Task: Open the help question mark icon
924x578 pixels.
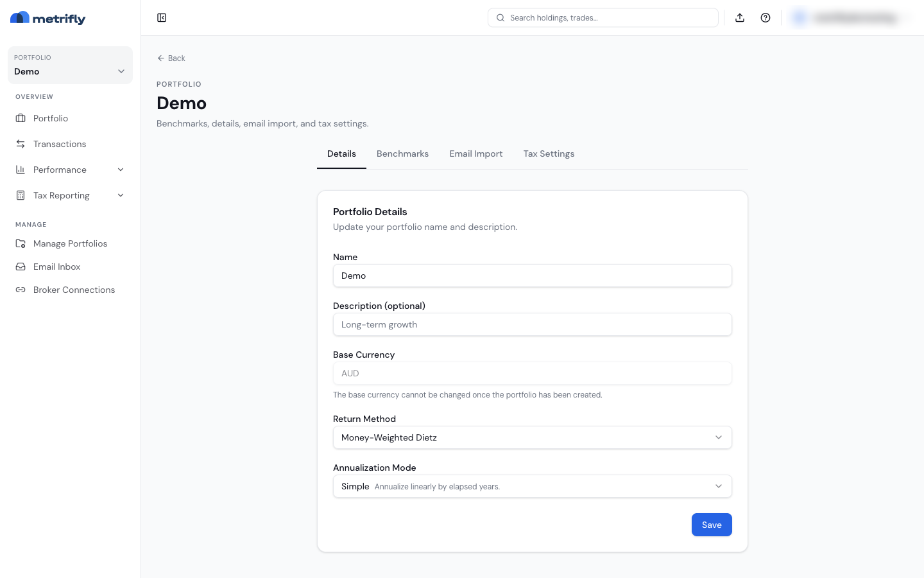Action: coord(766,18)
